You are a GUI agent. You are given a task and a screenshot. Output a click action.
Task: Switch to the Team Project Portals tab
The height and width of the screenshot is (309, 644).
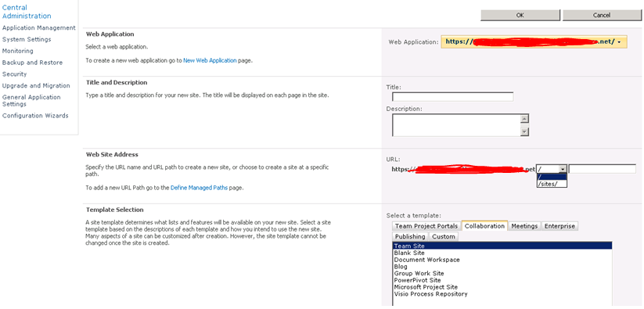(x=426, y=226)
